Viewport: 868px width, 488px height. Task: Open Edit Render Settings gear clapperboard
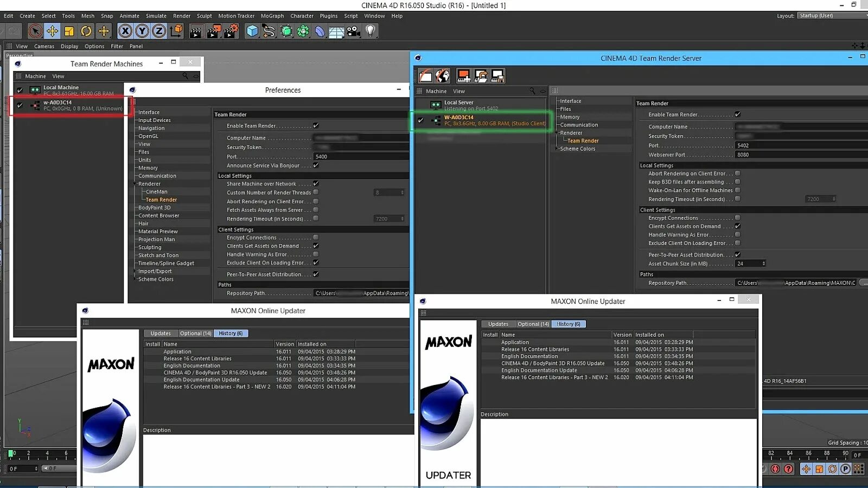(x=231, y=31)
